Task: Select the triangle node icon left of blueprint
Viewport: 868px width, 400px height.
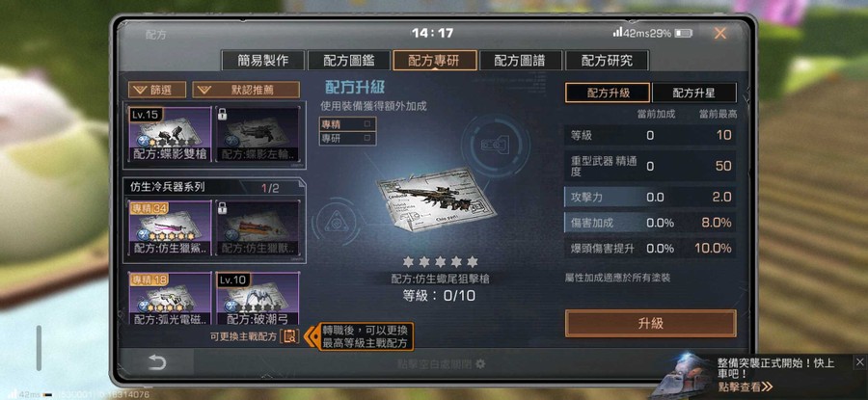Action: 337,223
